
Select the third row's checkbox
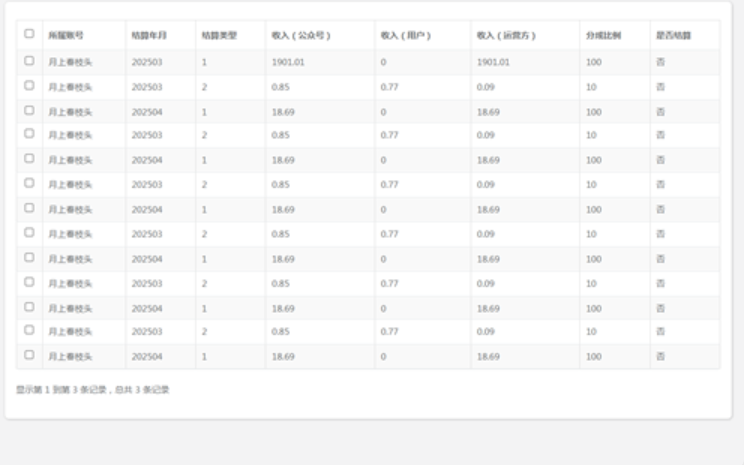(x=30, y=110)
